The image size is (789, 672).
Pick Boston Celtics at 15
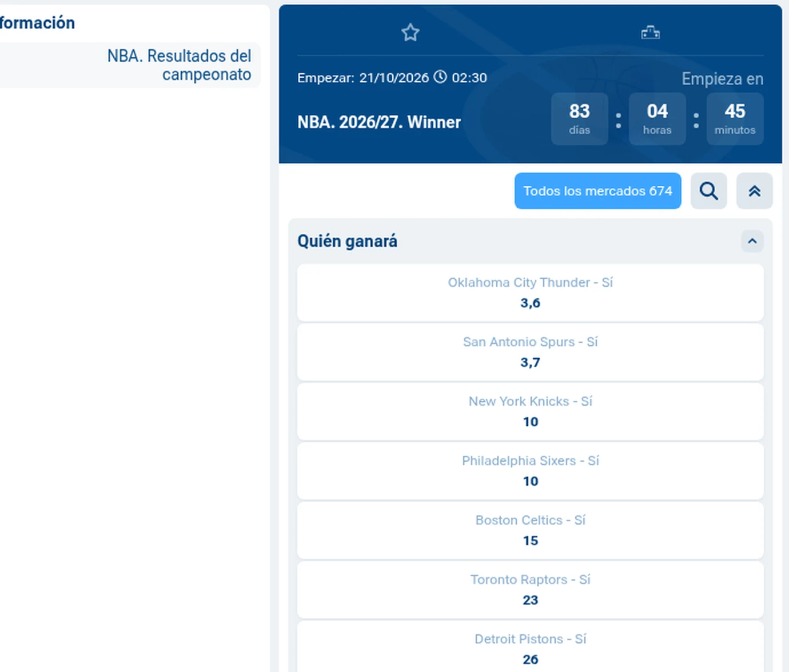point(530,530)
